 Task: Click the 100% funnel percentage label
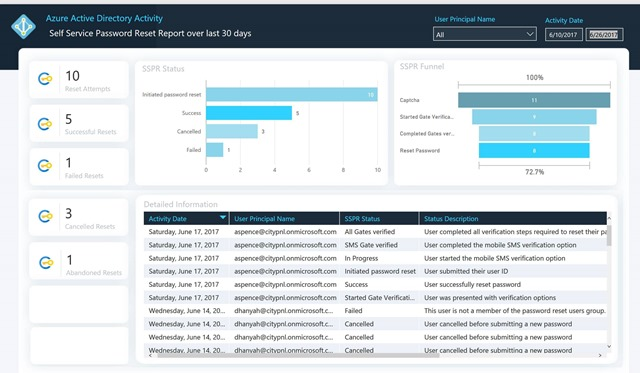click(535, 77)
